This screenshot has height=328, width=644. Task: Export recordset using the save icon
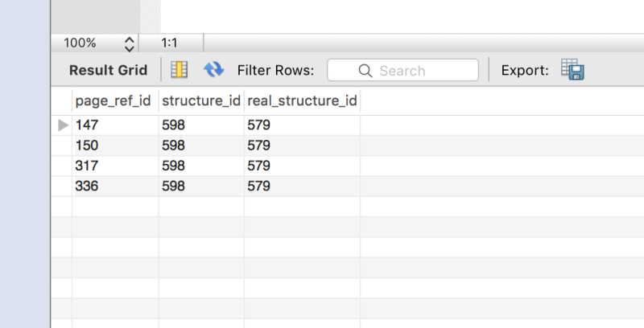click(x=572, y=69)
